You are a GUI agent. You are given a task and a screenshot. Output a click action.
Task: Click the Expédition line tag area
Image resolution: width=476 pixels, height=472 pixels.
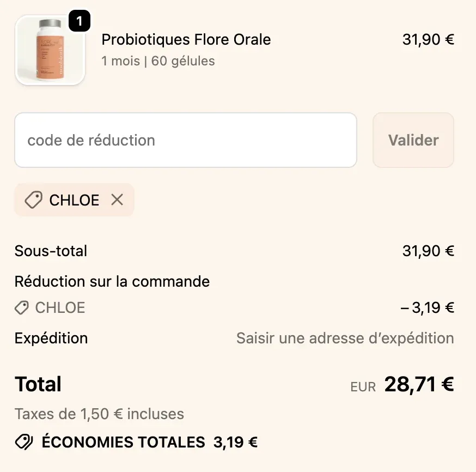pos(51,338)
